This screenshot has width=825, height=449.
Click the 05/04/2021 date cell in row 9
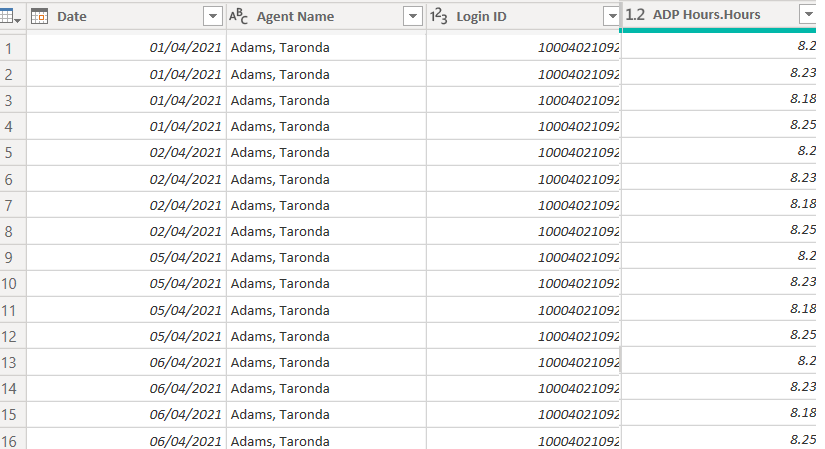point(126,258)
